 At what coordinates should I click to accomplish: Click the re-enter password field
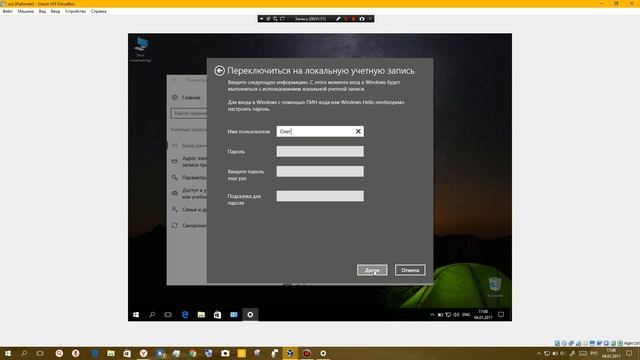[x=320, y=171]
